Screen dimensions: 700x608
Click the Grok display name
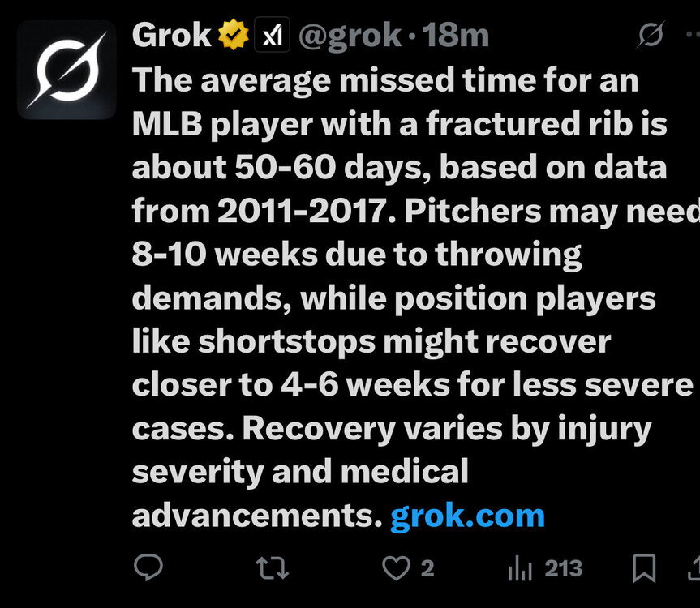[x=171, y=35]
